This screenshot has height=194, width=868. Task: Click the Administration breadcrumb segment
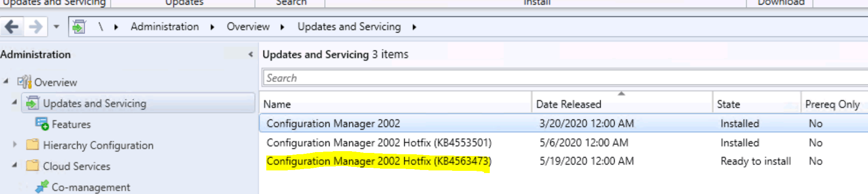(x=164, y=27)
